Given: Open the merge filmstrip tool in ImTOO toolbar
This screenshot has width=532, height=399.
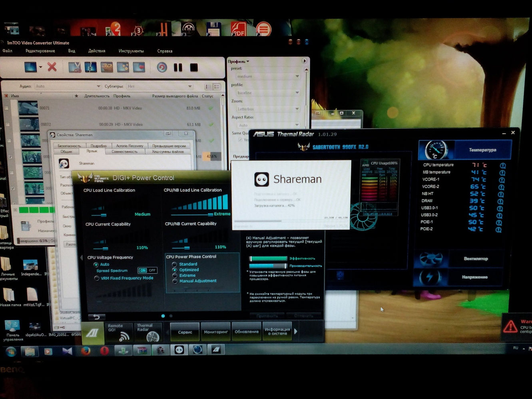Looking at the screenshot, I should coord(91,67).
